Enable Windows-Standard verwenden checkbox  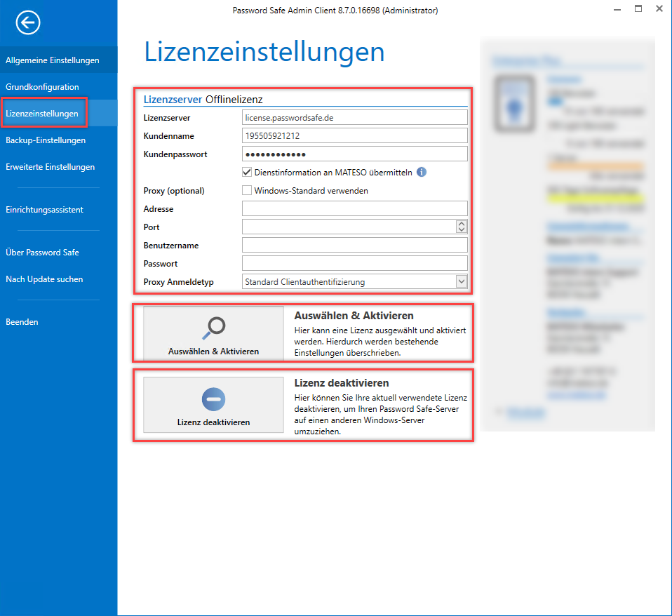pyautogui.click(x=247, y=190)
